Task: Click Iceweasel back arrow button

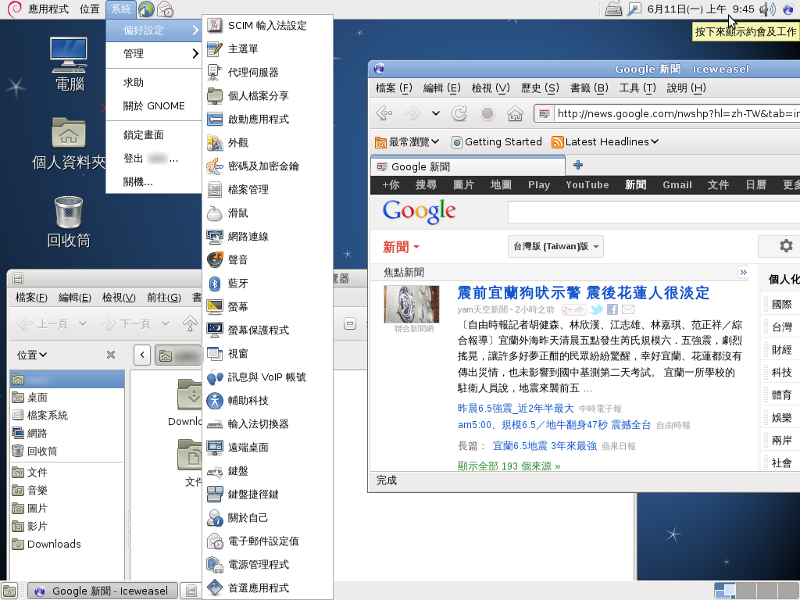Action: (384, 113)
